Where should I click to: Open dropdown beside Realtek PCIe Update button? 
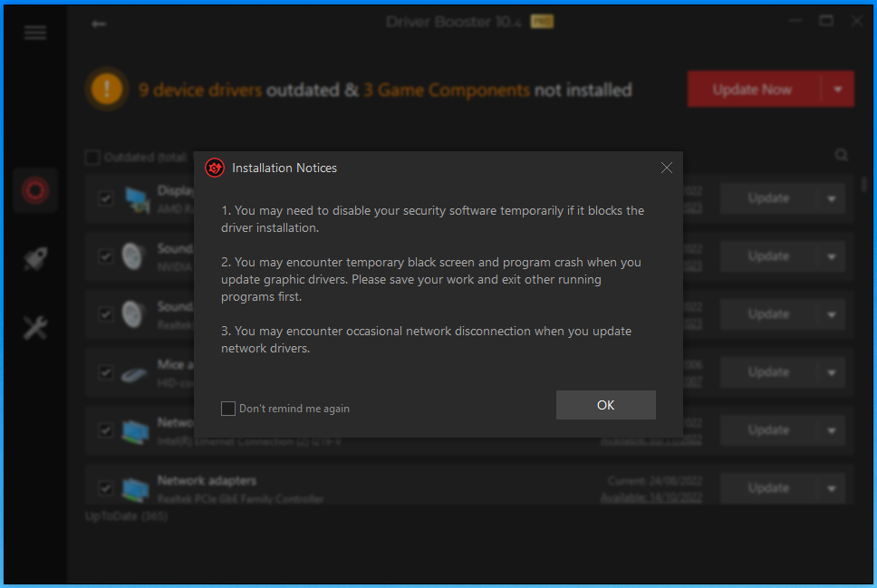pyautogui.click(x=831, y=488)
